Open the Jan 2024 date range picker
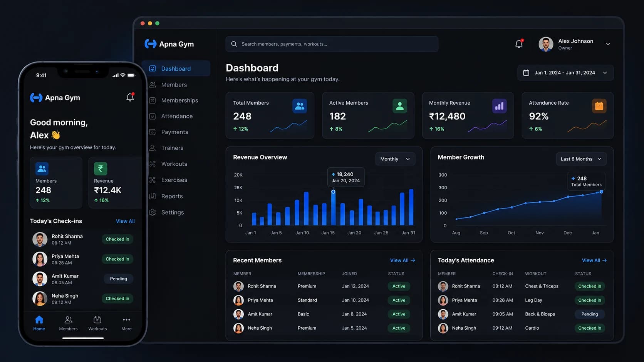Viewport: 644px width, 362px height. (565, 73)
